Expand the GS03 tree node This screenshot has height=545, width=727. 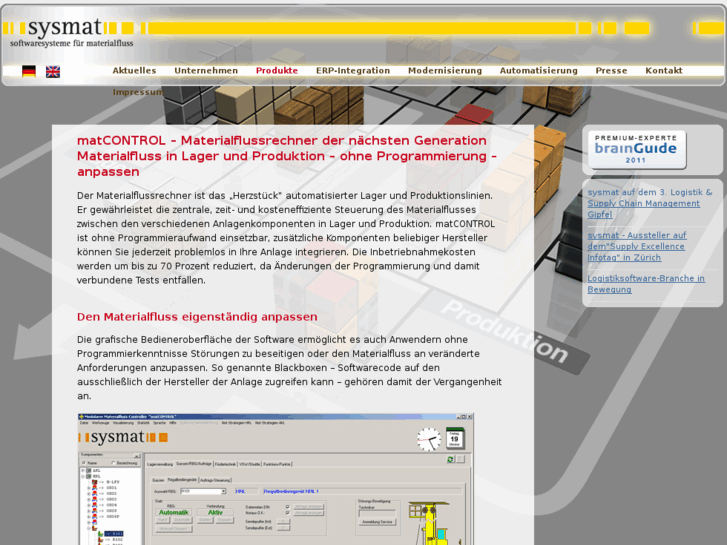click(x=89, y=499)
